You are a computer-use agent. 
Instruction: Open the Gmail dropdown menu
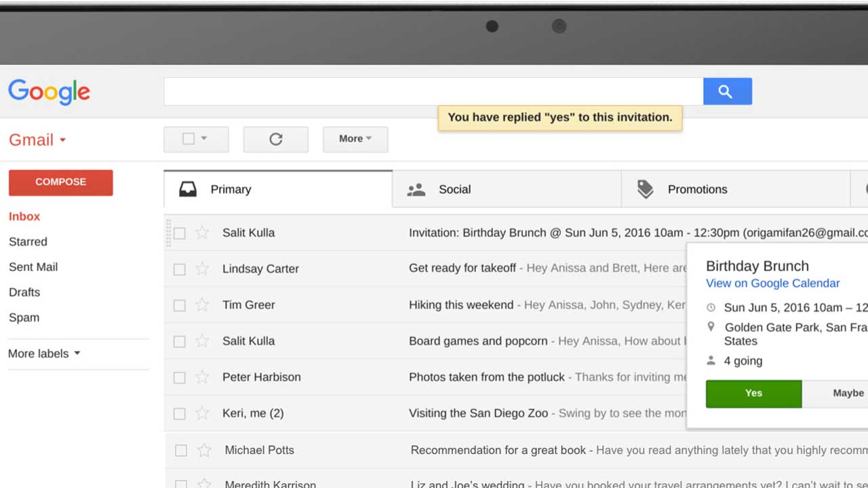pos(37,140)
